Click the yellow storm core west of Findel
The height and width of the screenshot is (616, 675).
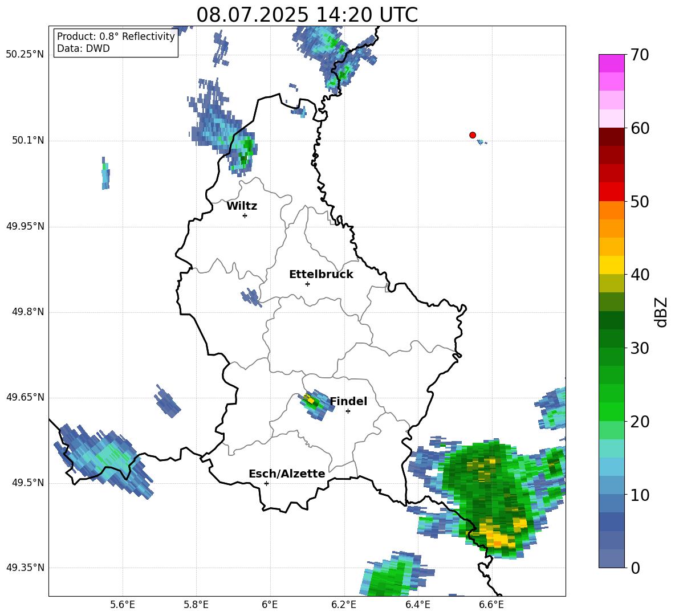309,399
